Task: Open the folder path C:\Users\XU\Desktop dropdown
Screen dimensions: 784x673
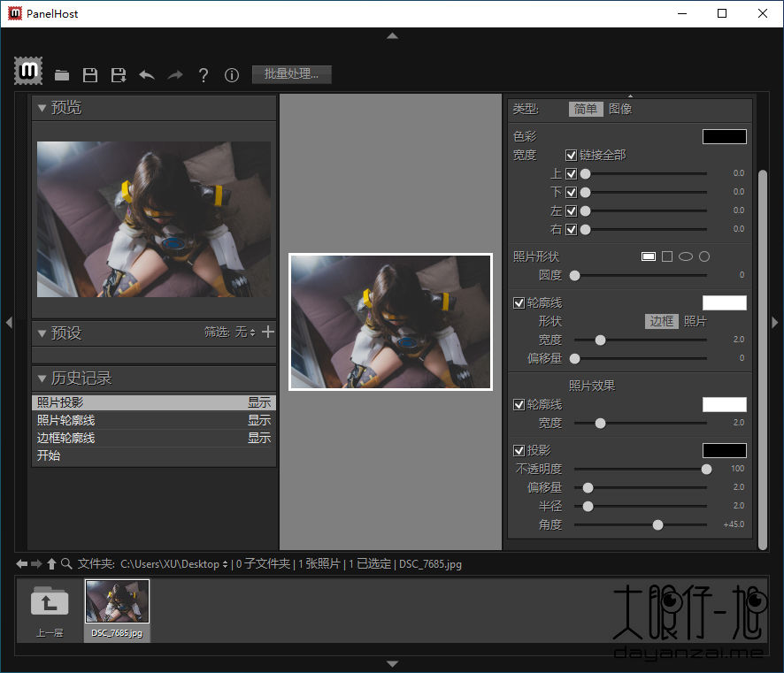Action: [x=174, y=564]
